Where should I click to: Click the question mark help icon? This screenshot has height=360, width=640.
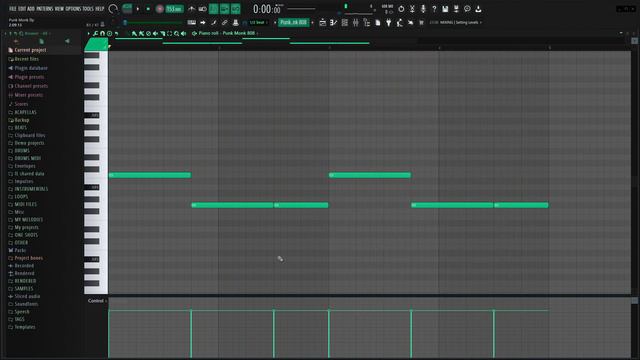434,9
